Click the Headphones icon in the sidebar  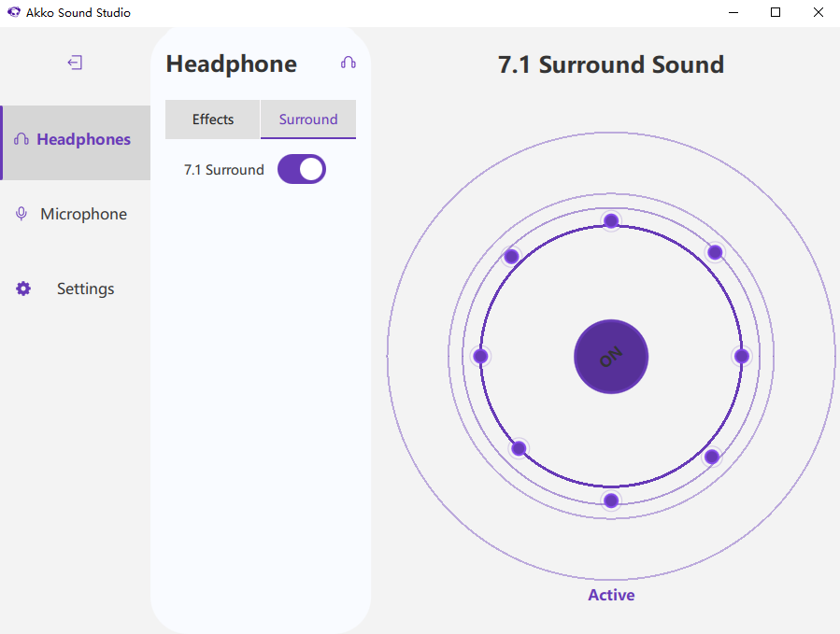[x=21, y=138]
